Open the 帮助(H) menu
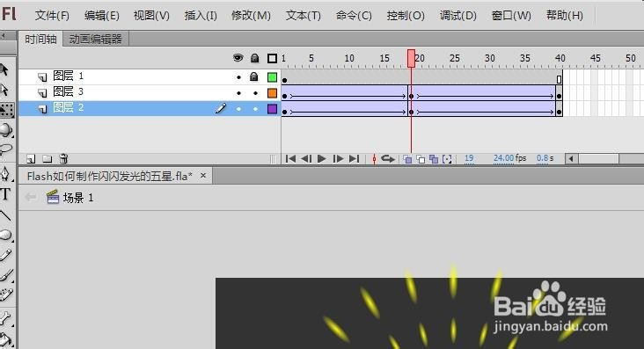 pos(565,16)
